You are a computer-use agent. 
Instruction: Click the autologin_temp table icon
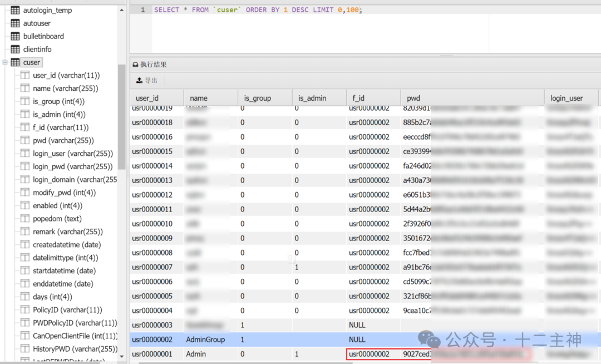click(15, 10)
